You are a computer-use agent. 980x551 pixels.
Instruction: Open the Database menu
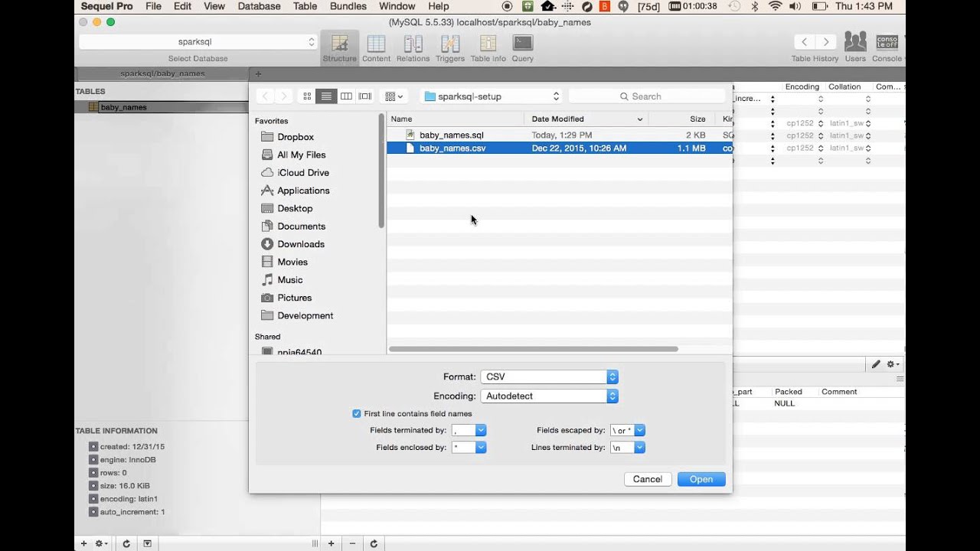pos(259,6)
